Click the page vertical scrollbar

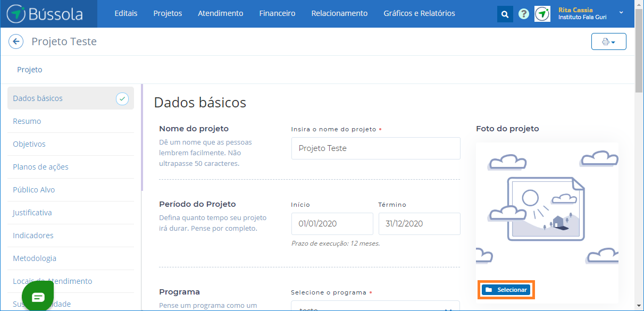click(639, 159)
